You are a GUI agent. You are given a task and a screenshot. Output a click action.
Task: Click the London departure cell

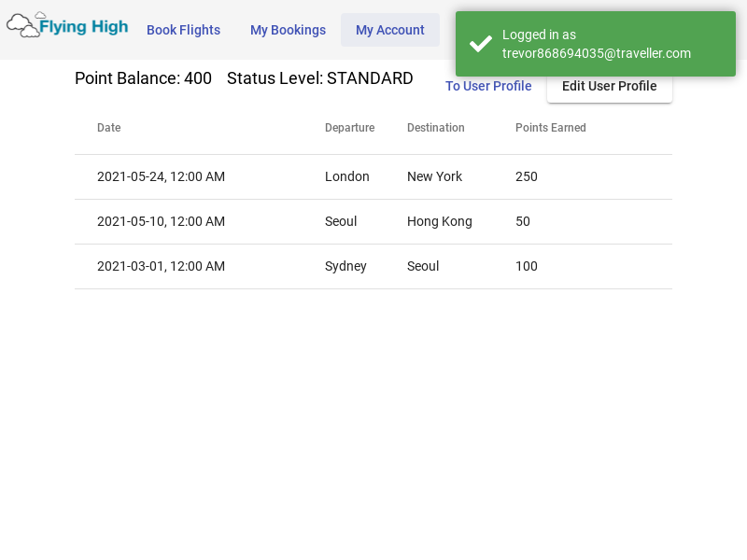tap(346, 176)
